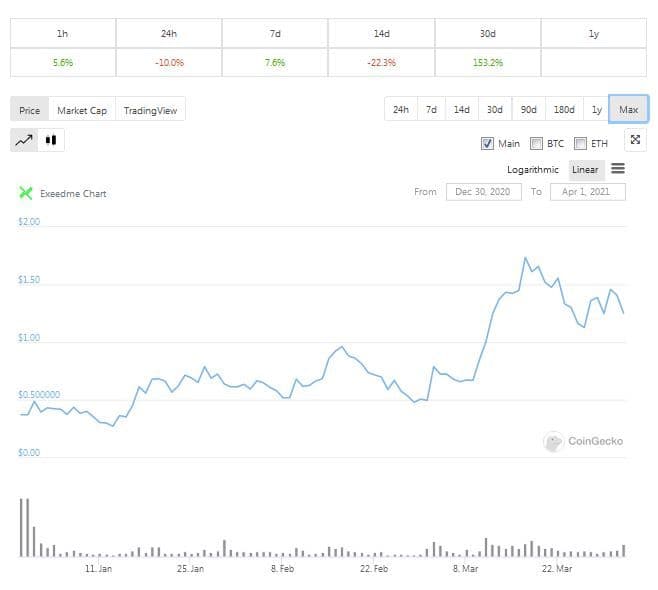Click the CoinGecko watermark logo
The image size is (658, 590).
[553, 441]
